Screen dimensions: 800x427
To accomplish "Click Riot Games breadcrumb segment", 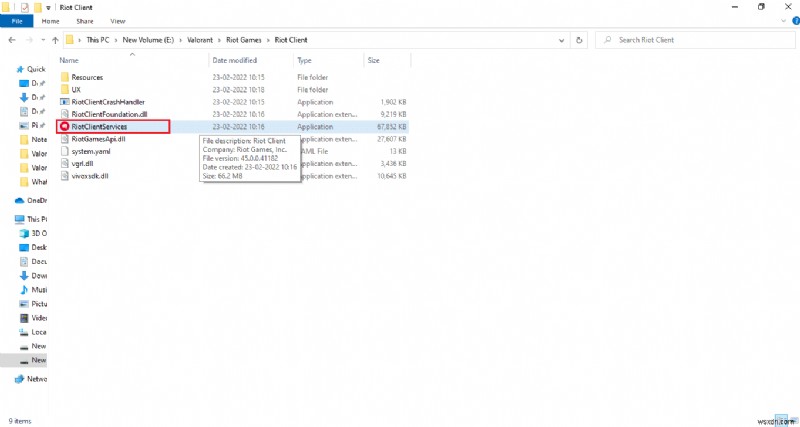I will coord(243,40).
